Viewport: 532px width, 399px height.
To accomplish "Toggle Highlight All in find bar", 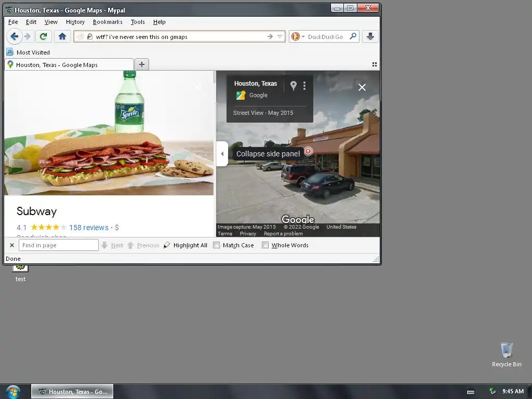I will pyautogui.click(x=185, y=245).
